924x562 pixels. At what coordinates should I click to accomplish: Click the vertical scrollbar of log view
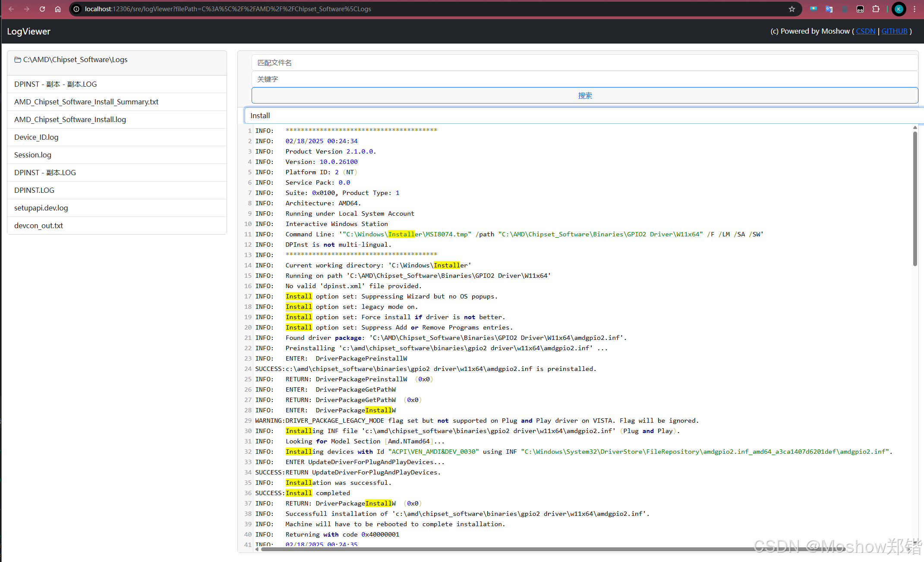tap(915, 198)
